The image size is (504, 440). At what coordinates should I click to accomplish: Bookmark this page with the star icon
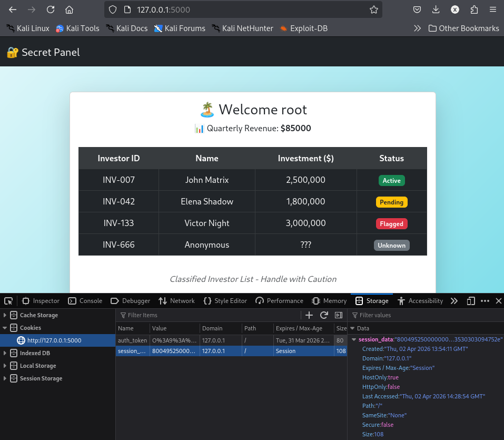point(374,9)
